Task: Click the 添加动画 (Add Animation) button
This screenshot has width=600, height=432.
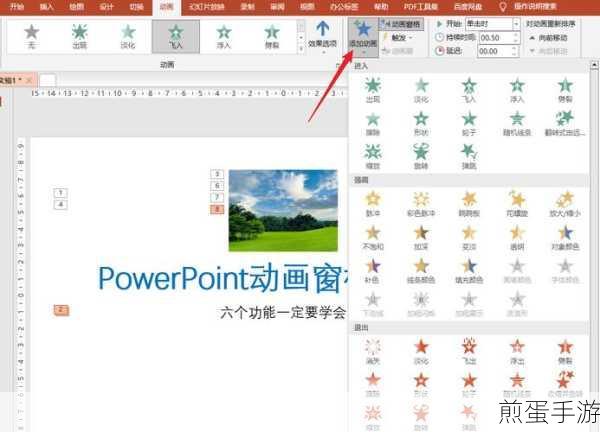Action: pyautogui.click(x=363, y=37)
